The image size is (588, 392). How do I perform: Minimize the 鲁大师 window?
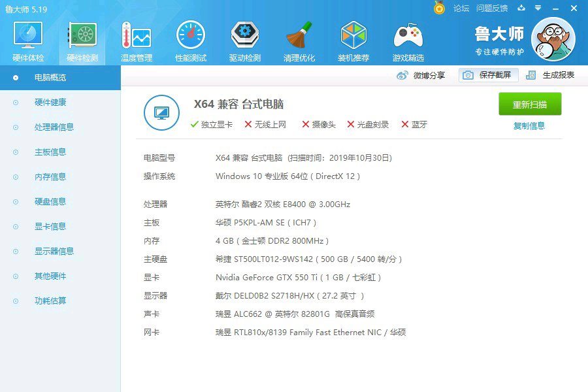[x=556, y=8]
